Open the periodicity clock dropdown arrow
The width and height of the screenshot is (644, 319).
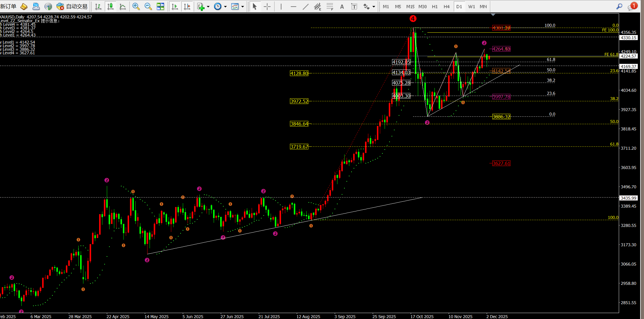(x=226, y=7)
